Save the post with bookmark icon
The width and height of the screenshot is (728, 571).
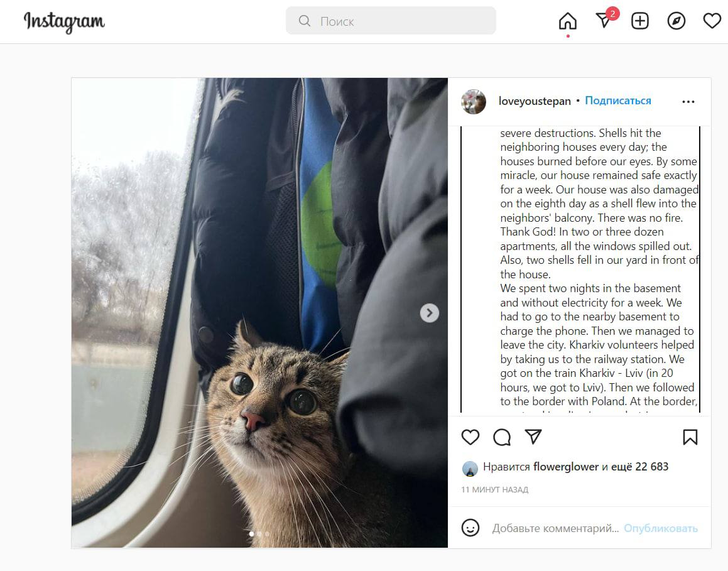pos(690,437)
